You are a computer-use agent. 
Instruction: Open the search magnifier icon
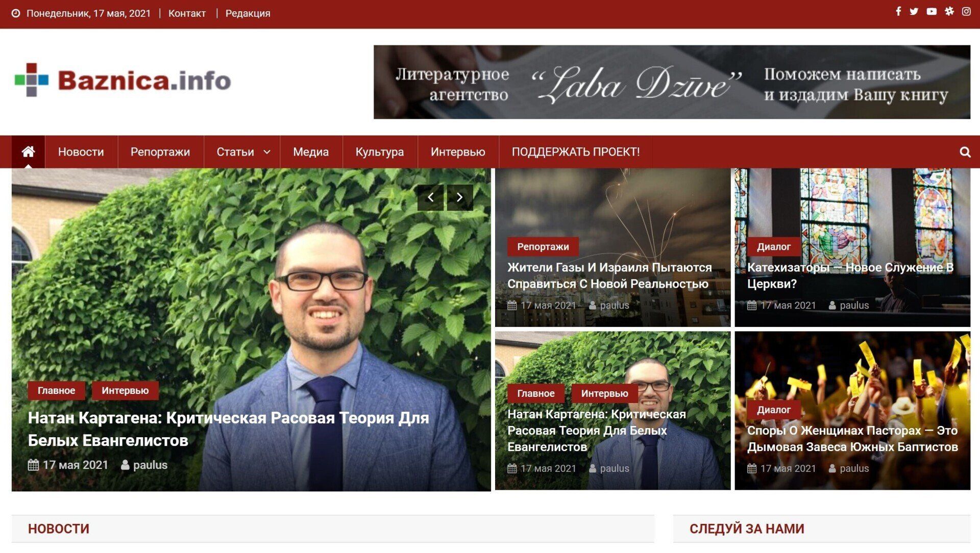coord(965,152)
